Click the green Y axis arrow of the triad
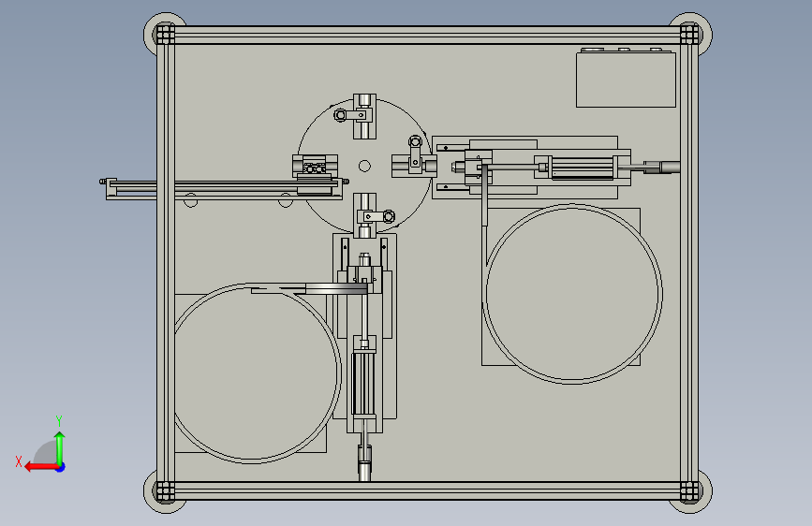Viewport: 812px width, 526px height. pyautogui.click(x=60, y=446)
